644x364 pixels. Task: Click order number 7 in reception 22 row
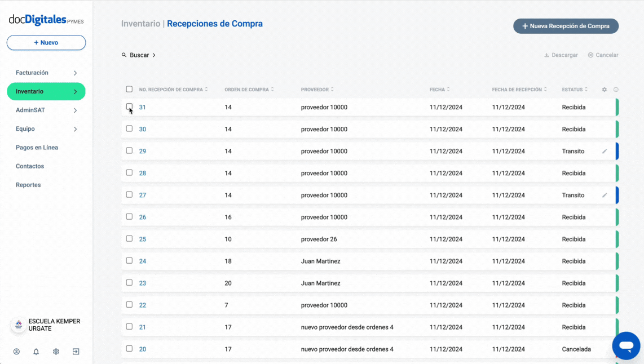(226, 305)
